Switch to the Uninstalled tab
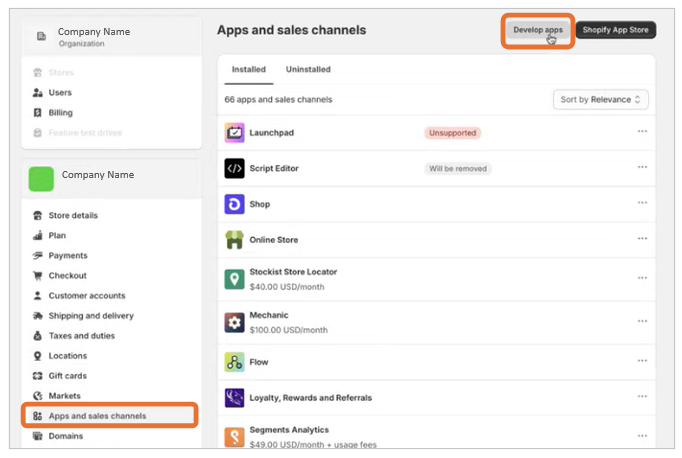The width and height of the screenshot is (682, 458). pos(308,69)
